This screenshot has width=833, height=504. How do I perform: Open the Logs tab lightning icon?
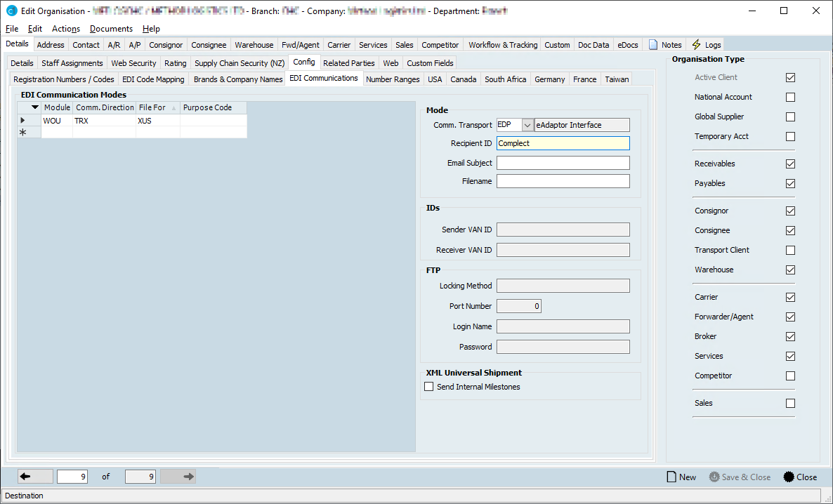[x=697, y=44]
